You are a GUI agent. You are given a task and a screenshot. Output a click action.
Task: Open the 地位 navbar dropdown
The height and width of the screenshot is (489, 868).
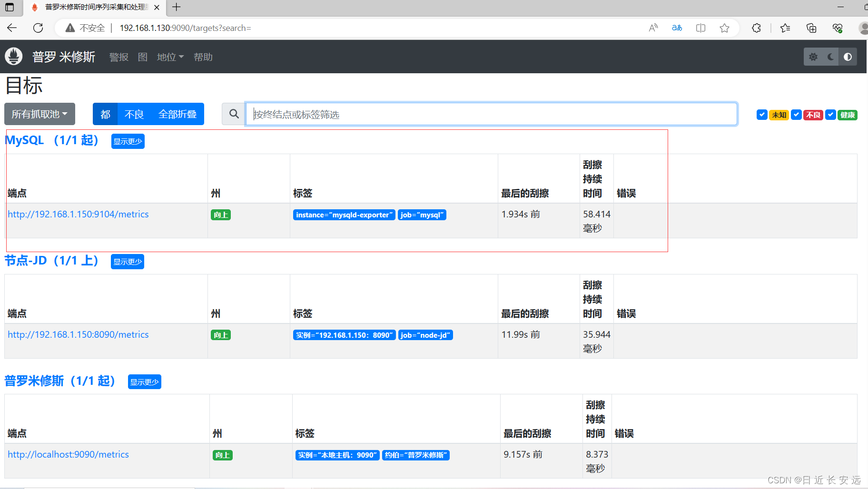pos(170,57)
